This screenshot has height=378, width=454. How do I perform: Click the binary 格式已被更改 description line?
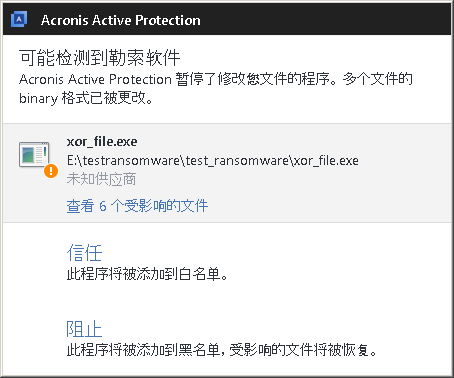point(86,98)
